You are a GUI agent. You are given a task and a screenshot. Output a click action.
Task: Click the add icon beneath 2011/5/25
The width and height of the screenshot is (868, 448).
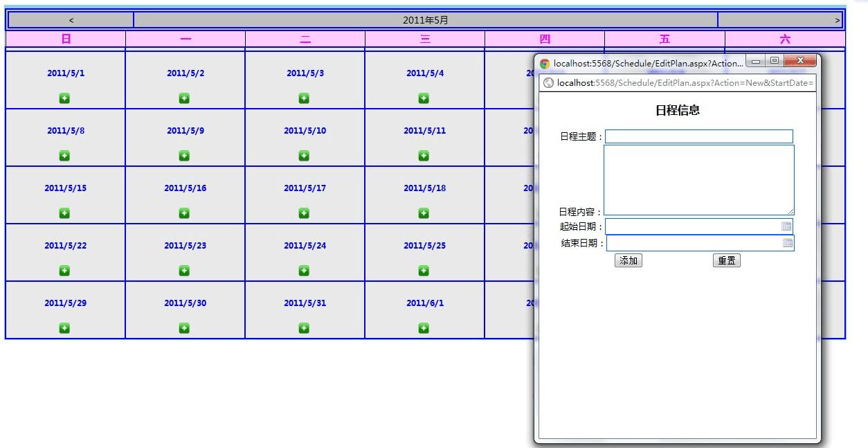click(424, 270)
